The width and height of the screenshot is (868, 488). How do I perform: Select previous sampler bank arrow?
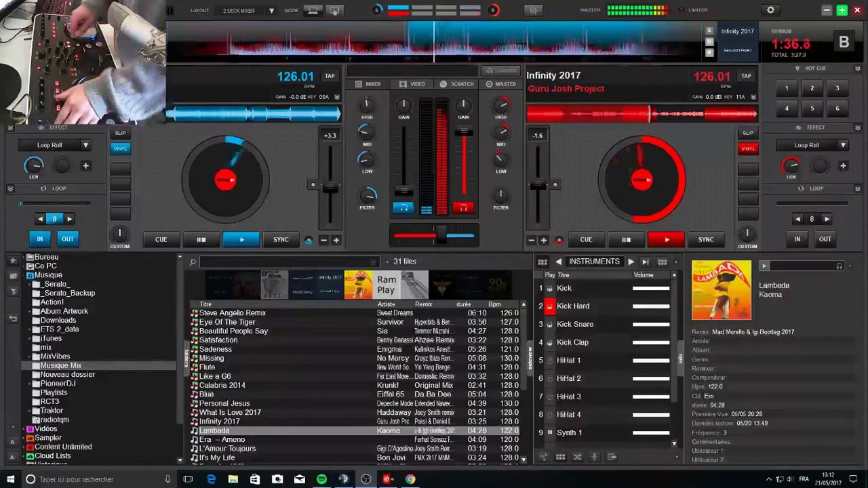(x=559, y=262)
